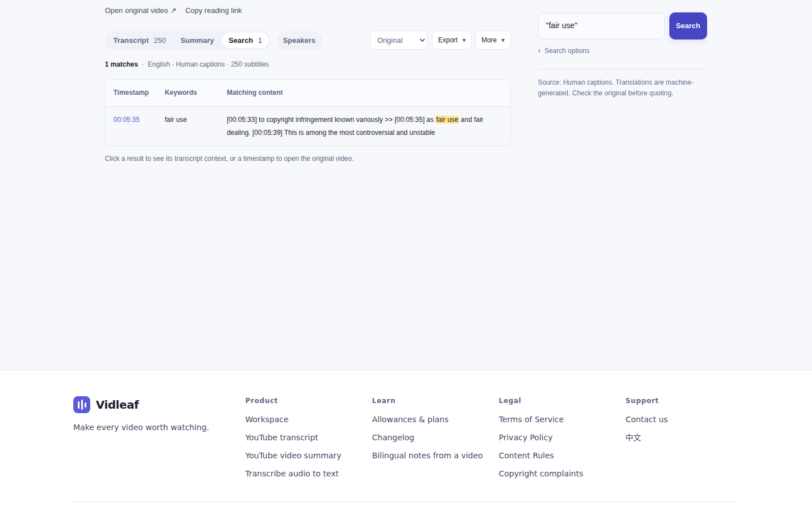
Task: Open the Original language dropdown
Action: 399,40
